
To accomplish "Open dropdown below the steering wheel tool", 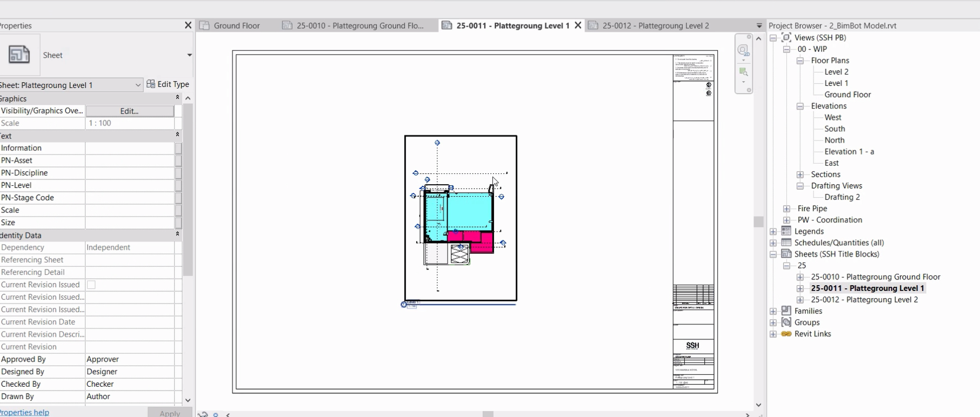I will point(743,60).
